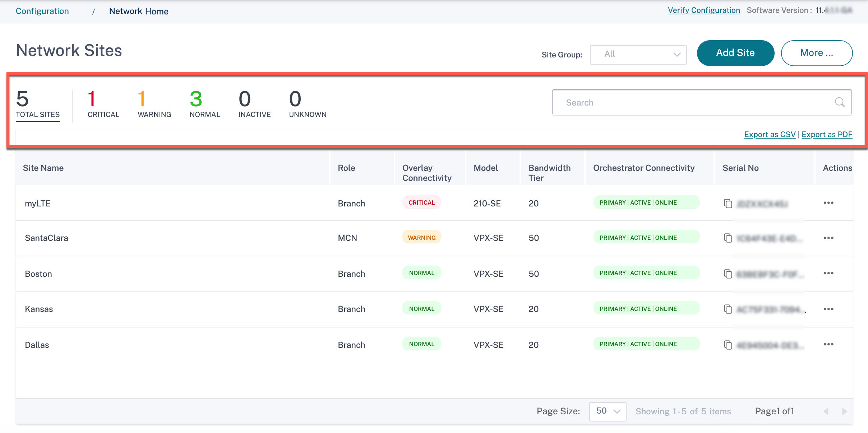This screenshot has width=868, height=433.
Task: Go to previous page arrow
Action: click(x=826, y=411)
